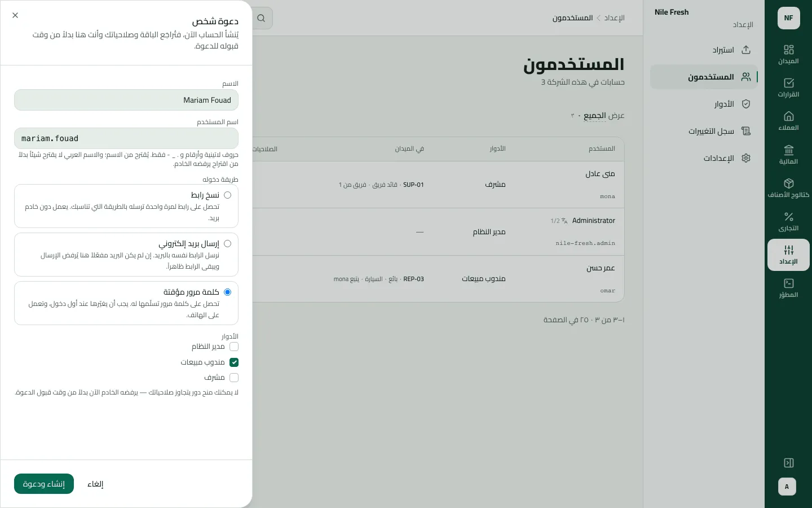This screenshot has width=812, height=508.
Task: Click إنشاء ودعوة button
Action: 44,484
